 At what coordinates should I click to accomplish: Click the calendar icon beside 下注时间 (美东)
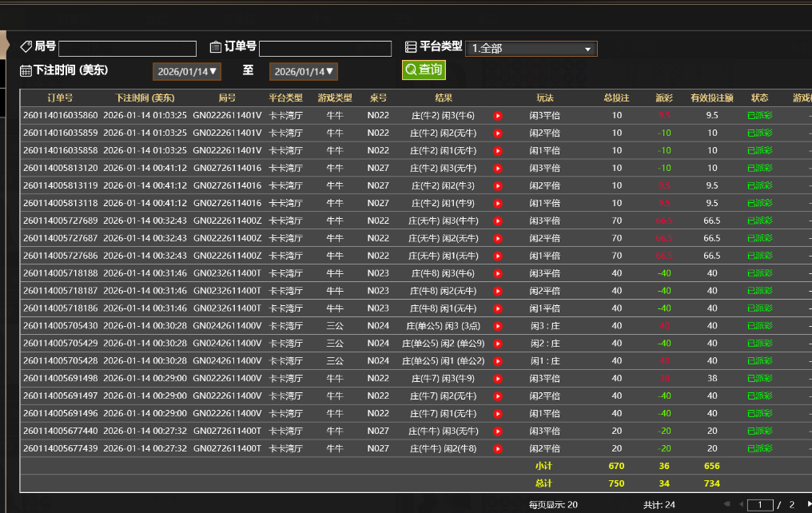pos(26,71)
